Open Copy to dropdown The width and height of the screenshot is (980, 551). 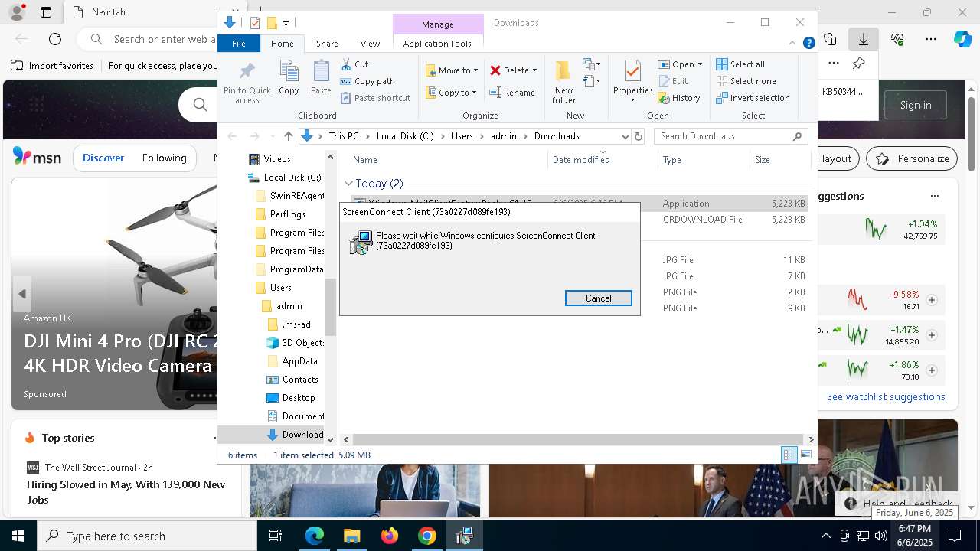(x=452, y=93)
